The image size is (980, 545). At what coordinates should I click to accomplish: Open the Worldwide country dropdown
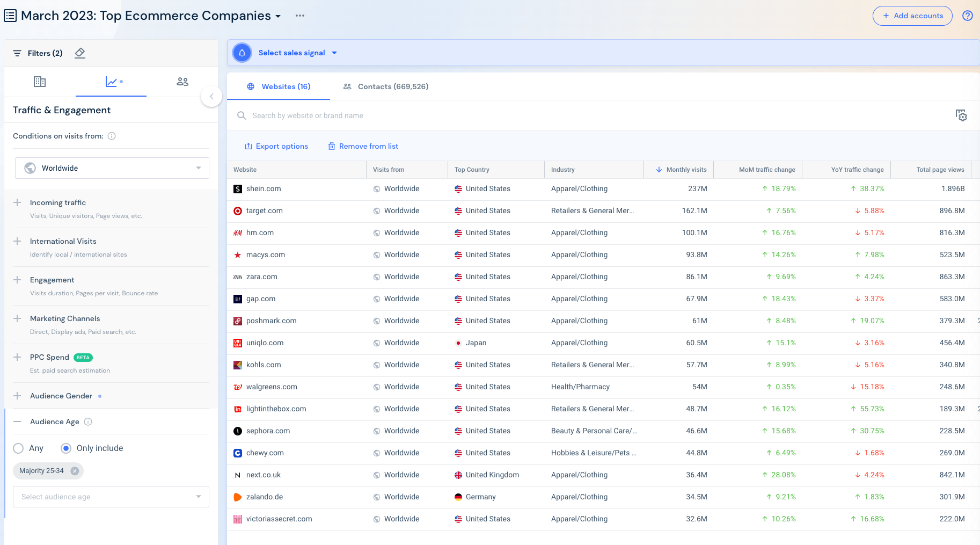(x=112, y=168)
